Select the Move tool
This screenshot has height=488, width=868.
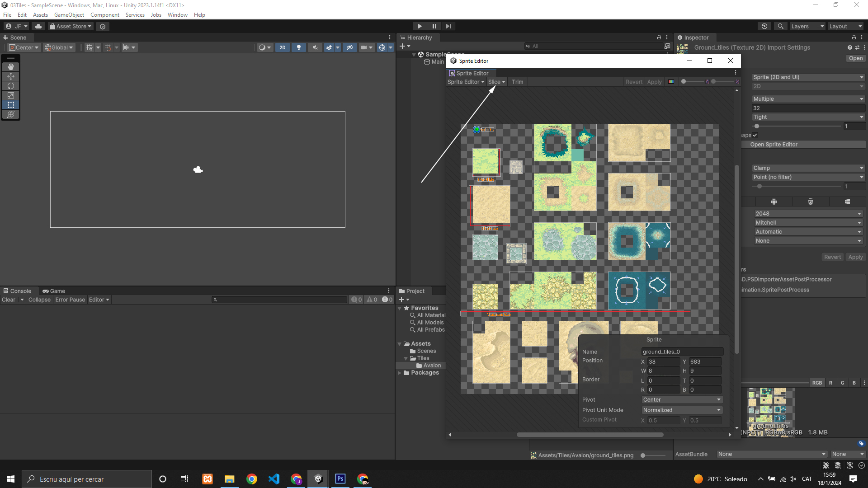[x=11, y=76]
